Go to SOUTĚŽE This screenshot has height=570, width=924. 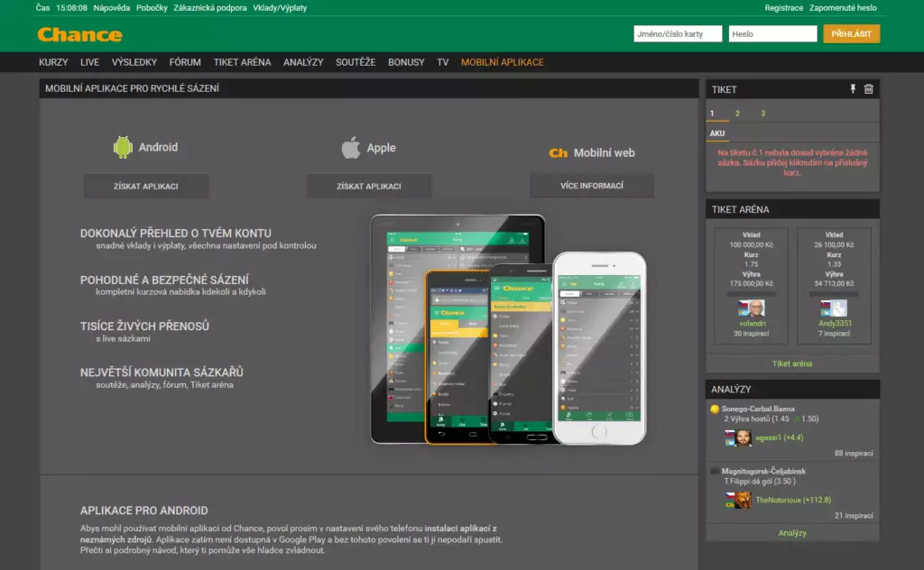pyautogui.click(x=356, y=62)
